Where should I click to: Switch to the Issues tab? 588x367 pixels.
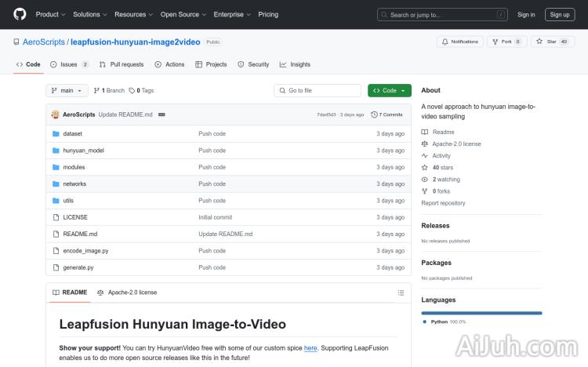[69, 64]
